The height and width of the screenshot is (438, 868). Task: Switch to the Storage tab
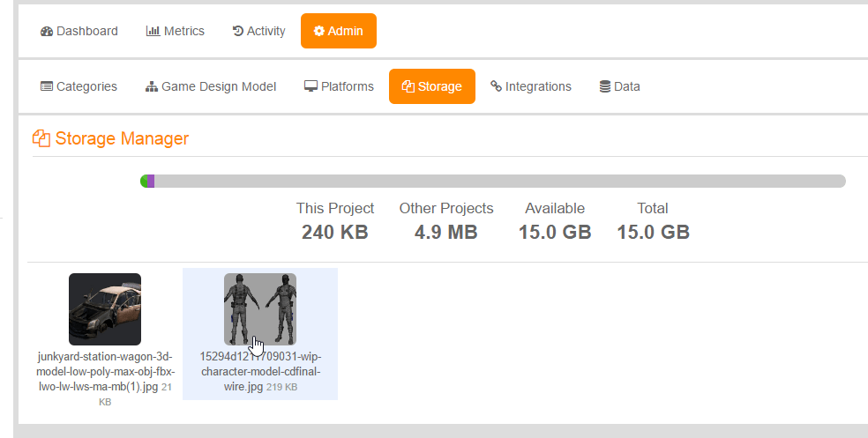(x=431, y=86)
